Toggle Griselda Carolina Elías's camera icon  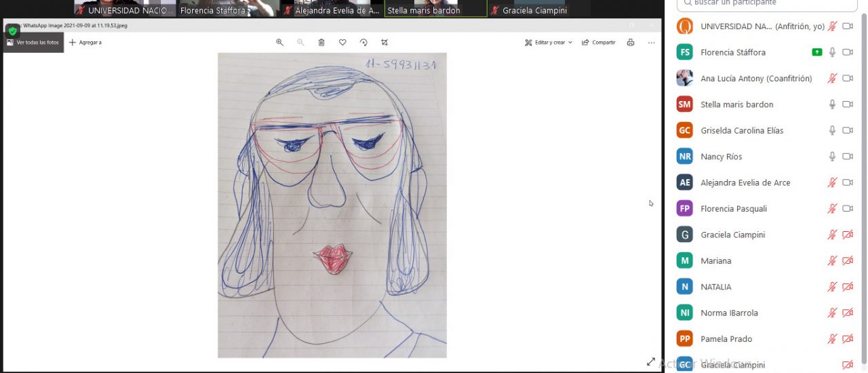tap(847, 130)
